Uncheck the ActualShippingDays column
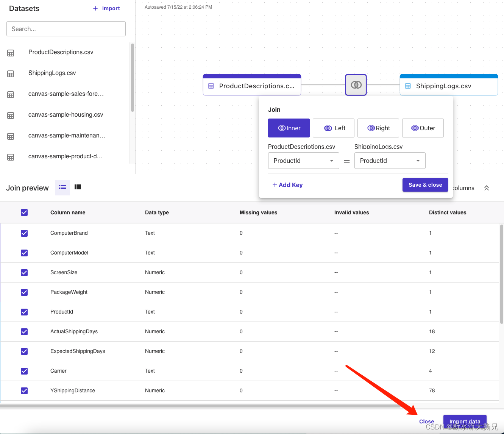504x434 pixels. click(24, 332)
